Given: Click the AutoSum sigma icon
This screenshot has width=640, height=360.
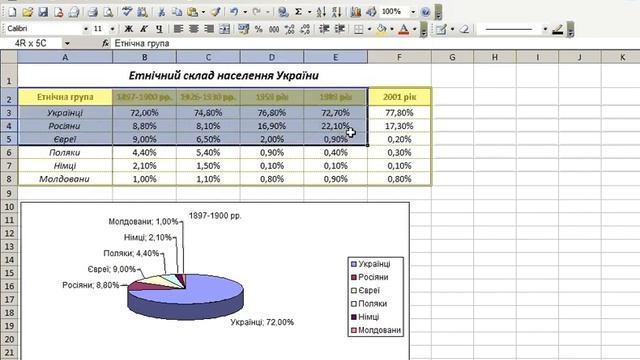Looking at the screenshot, I should click(298, 12).
